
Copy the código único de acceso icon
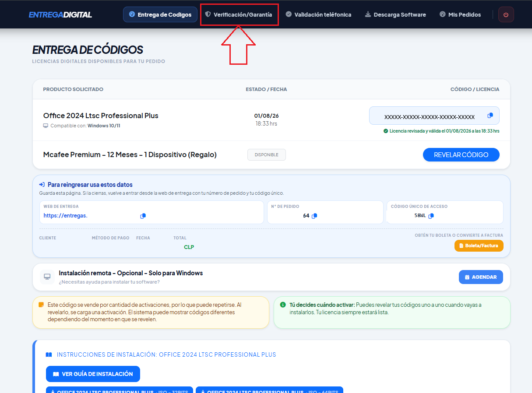coord(431,216)
